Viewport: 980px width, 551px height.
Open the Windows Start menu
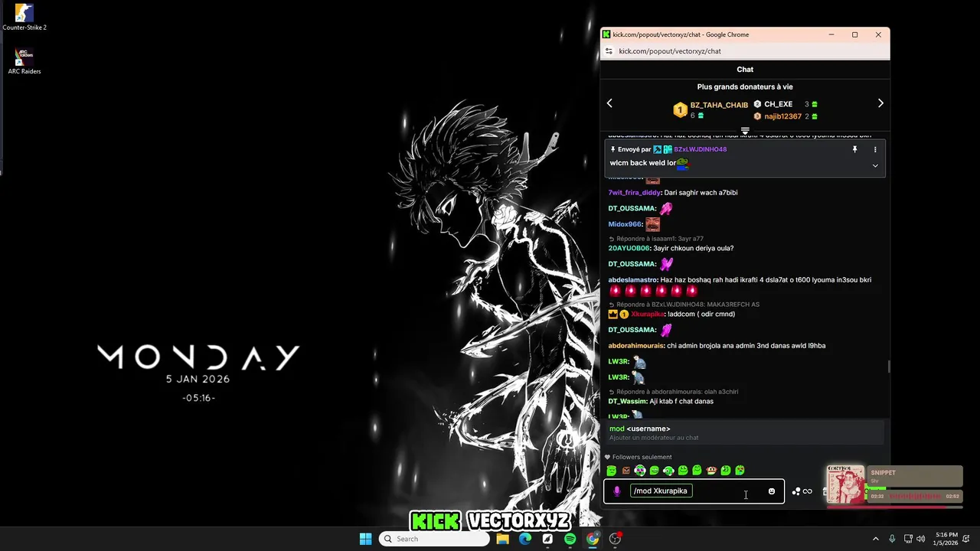point(366,539)
